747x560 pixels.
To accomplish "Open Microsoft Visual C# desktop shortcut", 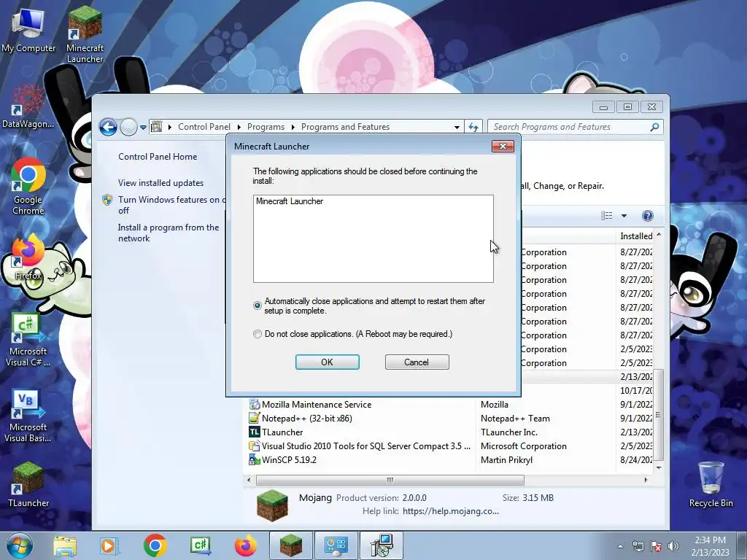I will pos(28,340).
